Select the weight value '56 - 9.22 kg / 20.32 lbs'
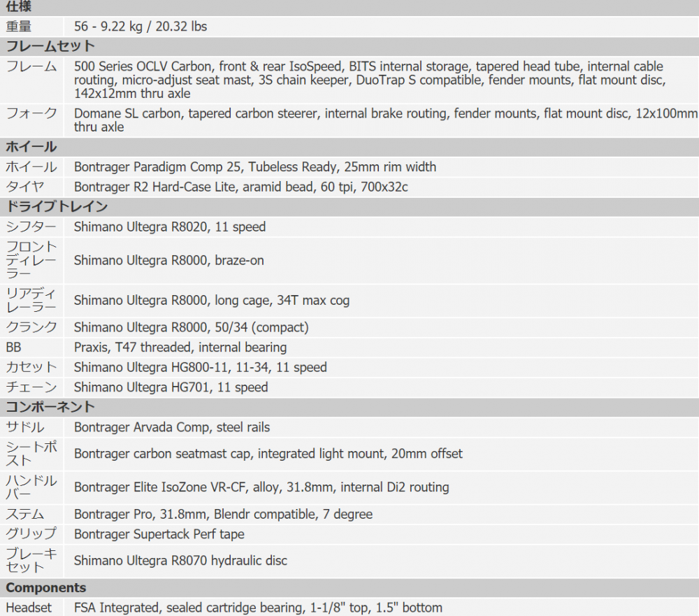The height and width of the screenshot is (616, 699). tap(140, 27)
